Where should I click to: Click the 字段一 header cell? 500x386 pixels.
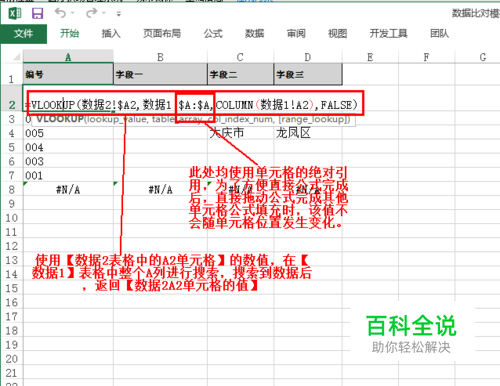tap(160, 74)
